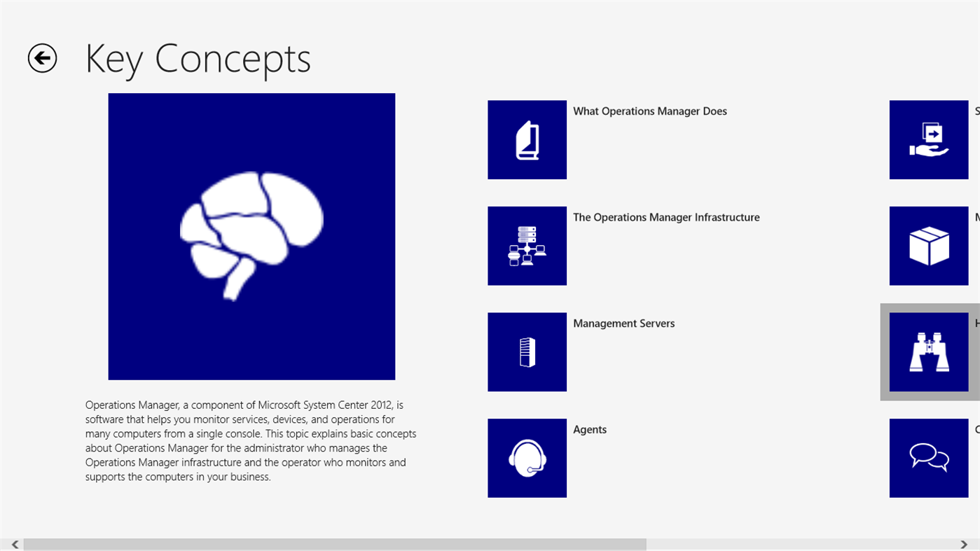Select the Operations Manager Infrastructure network tile
Viewport: 980px width, 551px height.
pyautogui.click(x=527, y=245)
